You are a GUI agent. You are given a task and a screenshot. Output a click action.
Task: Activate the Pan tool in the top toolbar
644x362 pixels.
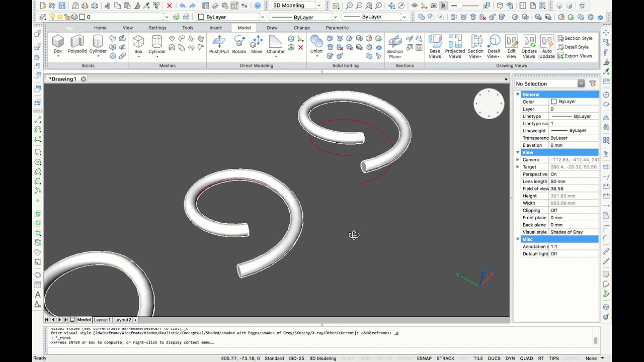click(391, 6)
